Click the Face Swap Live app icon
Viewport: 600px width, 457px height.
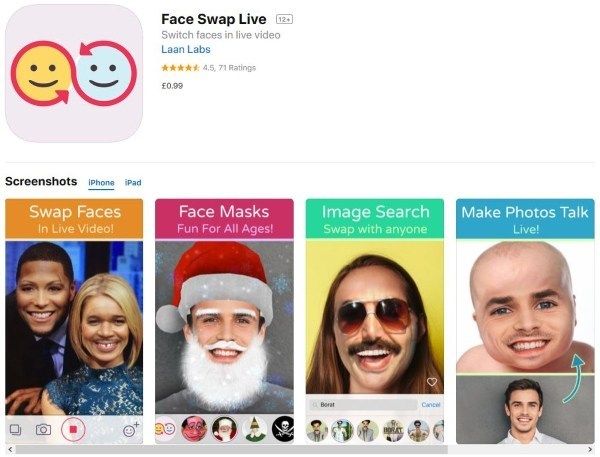[x=74, y=73]
